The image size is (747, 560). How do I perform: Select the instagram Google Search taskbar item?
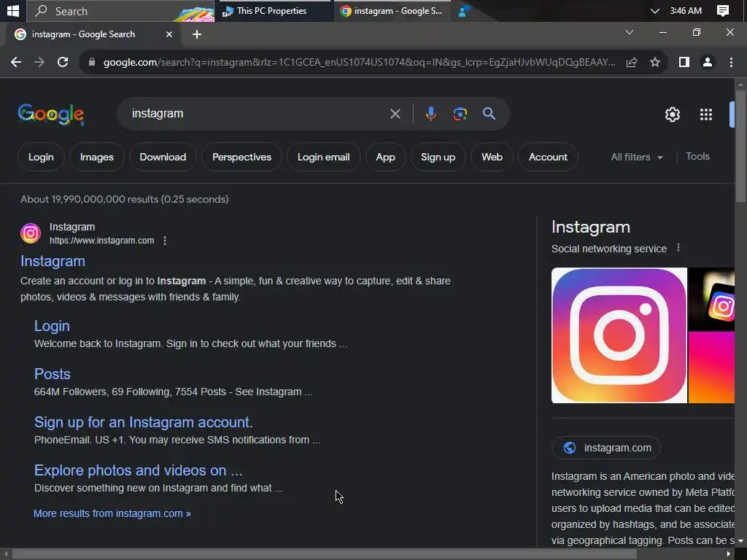392,11
